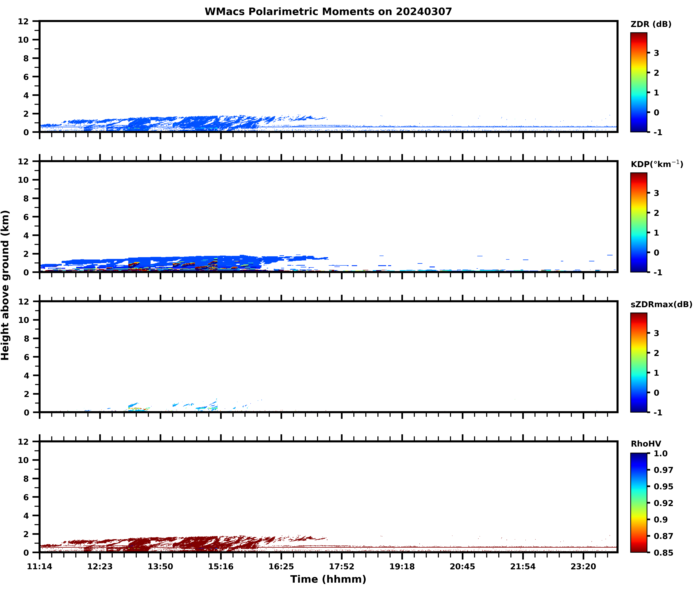Click the 17:52 time tick label

tap(342, 566)
